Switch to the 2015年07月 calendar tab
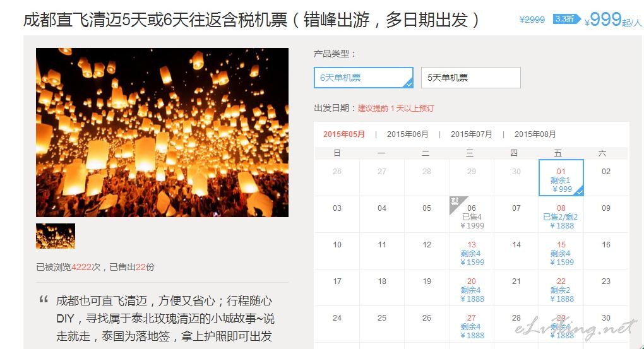Screen dimensions: 644x349 click(471, 134)
